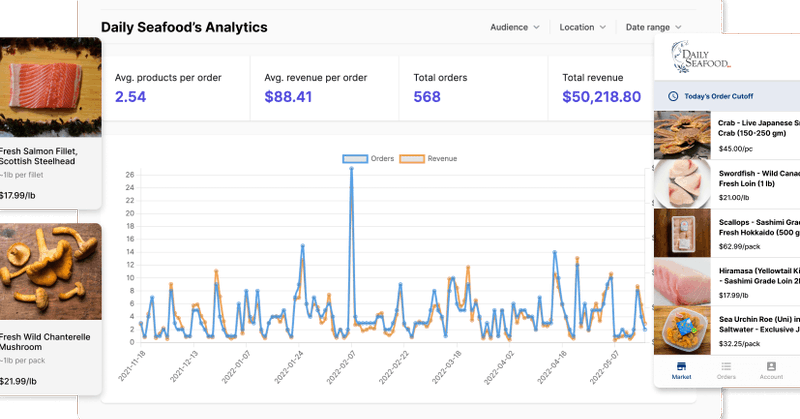Screen dimensions: 800x419
Task: Click the Avg. revenue per order value $88.41
Action: [288, 97]
